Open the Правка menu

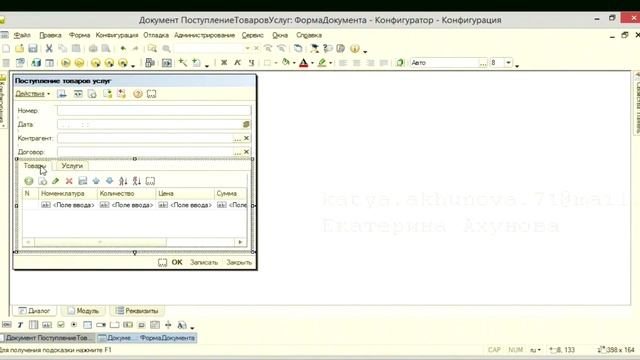pyautogui.click(x=50, y=35)
